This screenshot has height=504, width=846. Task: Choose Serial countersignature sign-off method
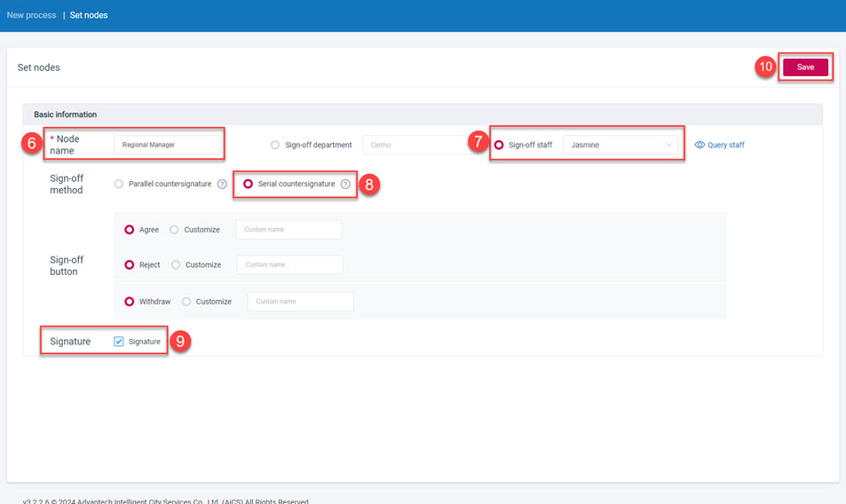pos(248,185)
